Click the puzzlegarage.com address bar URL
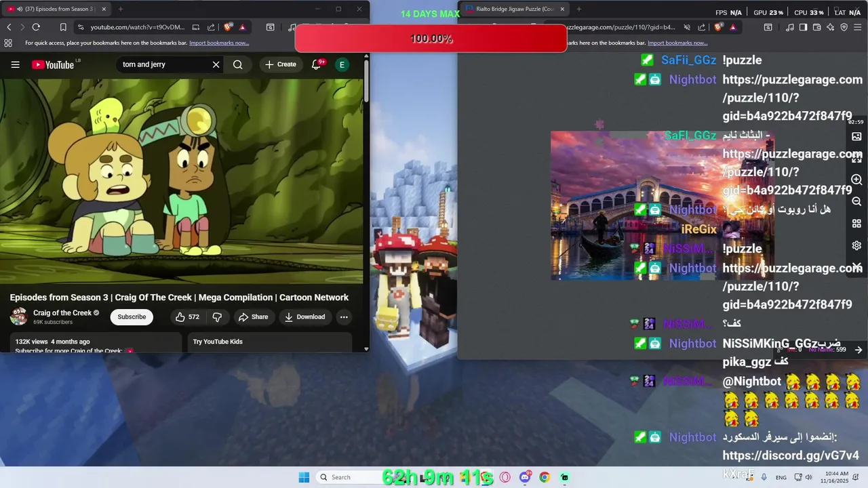Image resolution: width=868 pixels, height=488 pixels. pos(621,27)
